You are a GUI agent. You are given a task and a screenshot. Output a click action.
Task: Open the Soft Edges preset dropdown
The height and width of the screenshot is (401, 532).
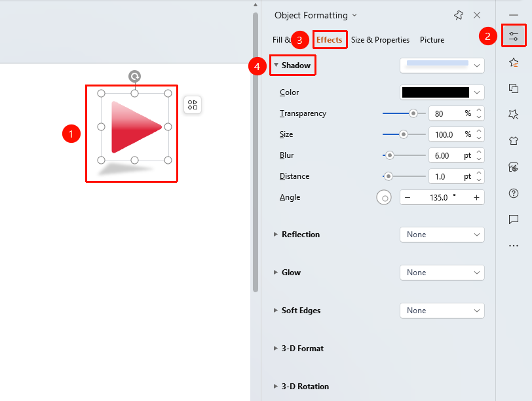[442, 311]
